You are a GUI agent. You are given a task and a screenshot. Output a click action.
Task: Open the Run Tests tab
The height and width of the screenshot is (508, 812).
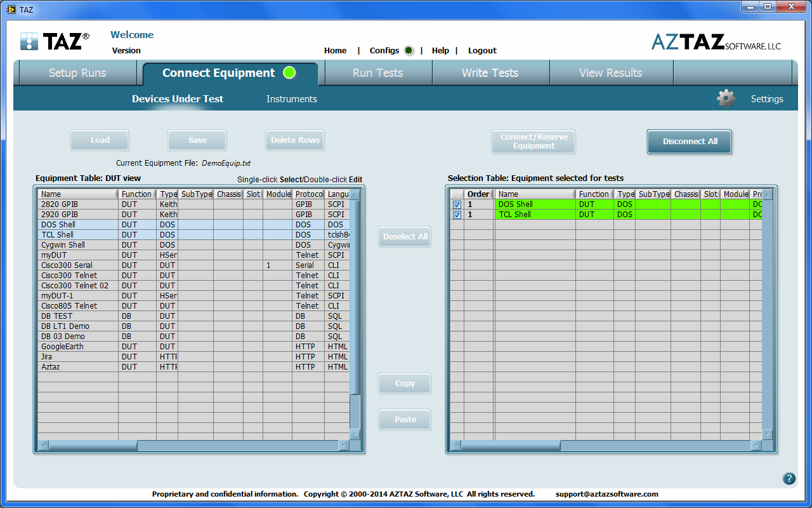[377, 73]
